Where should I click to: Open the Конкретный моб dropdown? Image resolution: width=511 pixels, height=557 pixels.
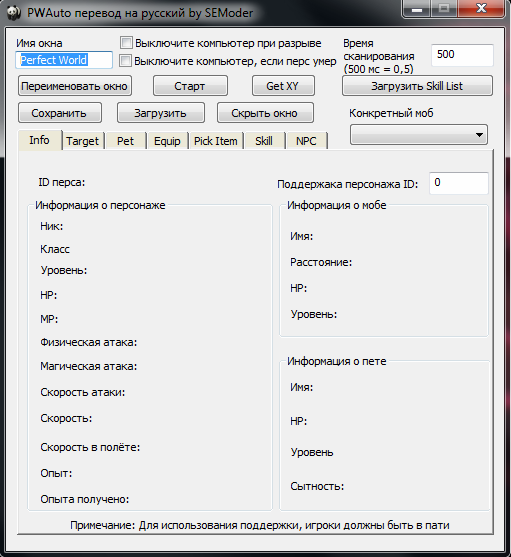[x=419, y=135]
